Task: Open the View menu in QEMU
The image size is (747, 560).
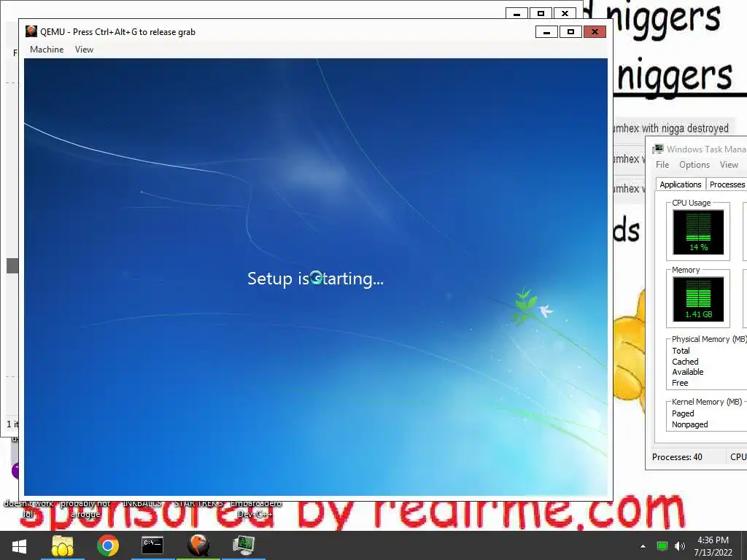Action: [84, 50]
